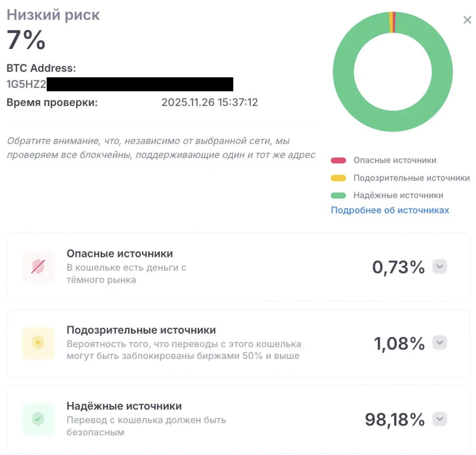Click the yellow legend swatch for suspicious sources
476x455 pixels.
[338, 178]
